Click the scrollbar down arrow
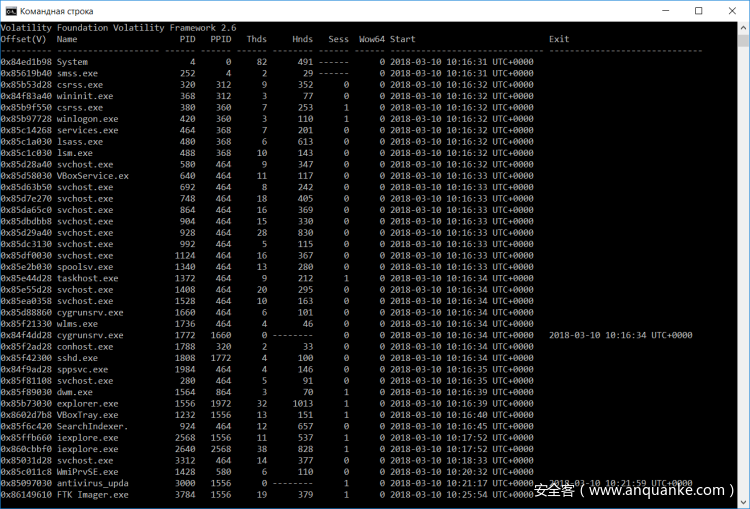Image resolution: width=750 pixels, height=509 pixels. tap(744, 503)
